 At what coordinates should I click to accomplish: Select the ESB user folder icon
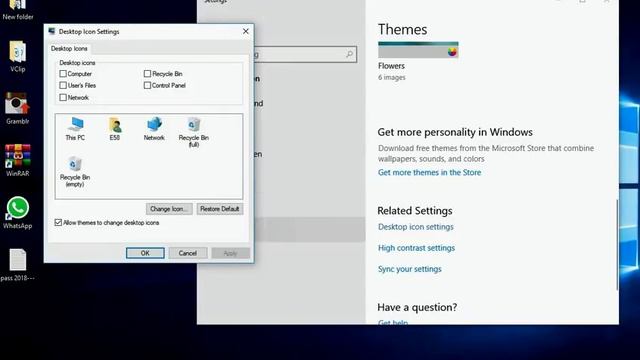tap(115, 129)
